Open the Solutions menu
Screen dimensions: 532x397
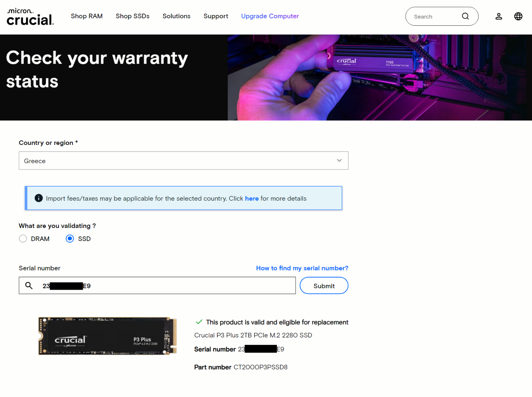(x=177, y=16)
